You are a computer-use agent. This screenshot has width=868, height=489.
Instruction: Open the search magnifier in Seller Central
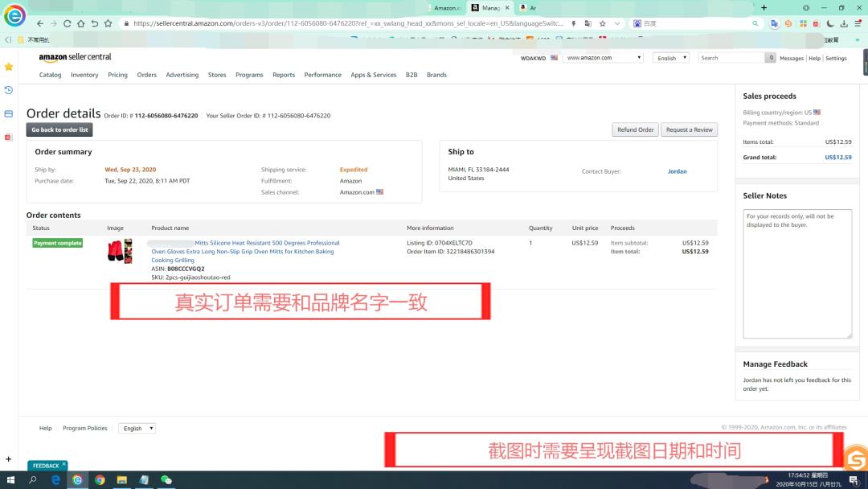tap(770, 57)
